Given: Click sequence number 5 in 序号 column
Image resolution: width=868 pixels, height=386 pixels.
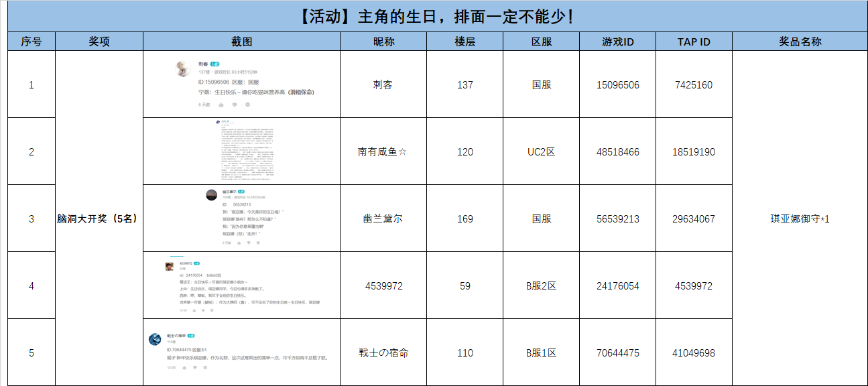Looking at the screenshot, I should pyautogui.click(x=32, y=352).
